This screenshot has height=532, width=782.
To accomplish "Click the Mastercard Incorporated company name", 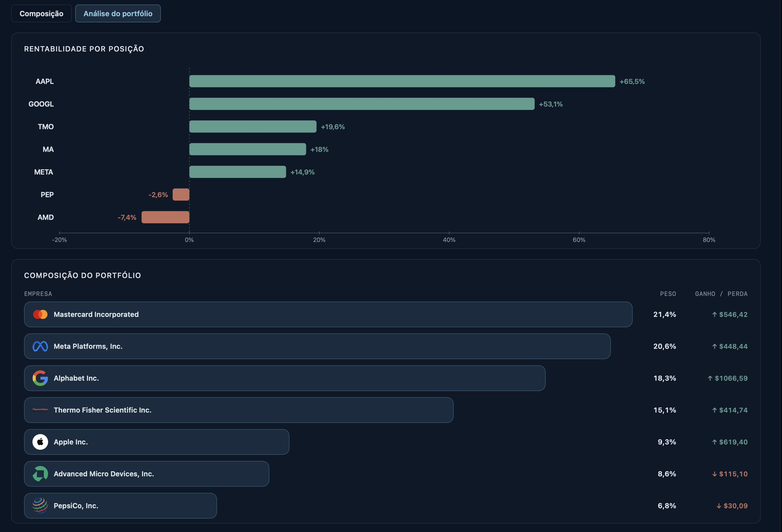I will click(96, 314).
